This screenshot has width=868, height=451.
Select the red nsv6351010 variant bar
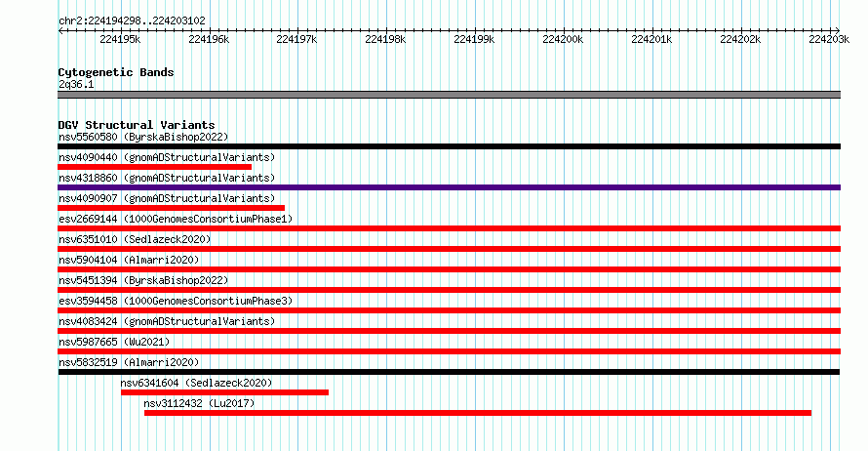(x=449, y=249)
